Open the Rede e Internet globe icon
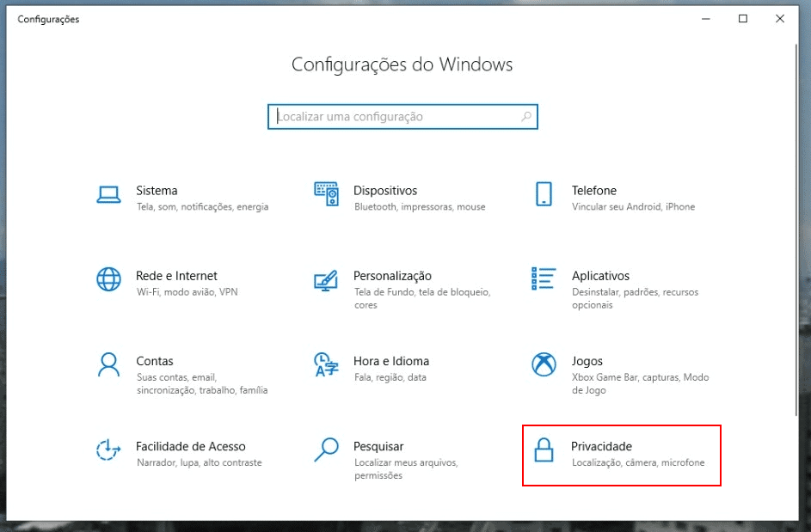Image resolution: width=811 pixels, height=532 pixels. 108,279
